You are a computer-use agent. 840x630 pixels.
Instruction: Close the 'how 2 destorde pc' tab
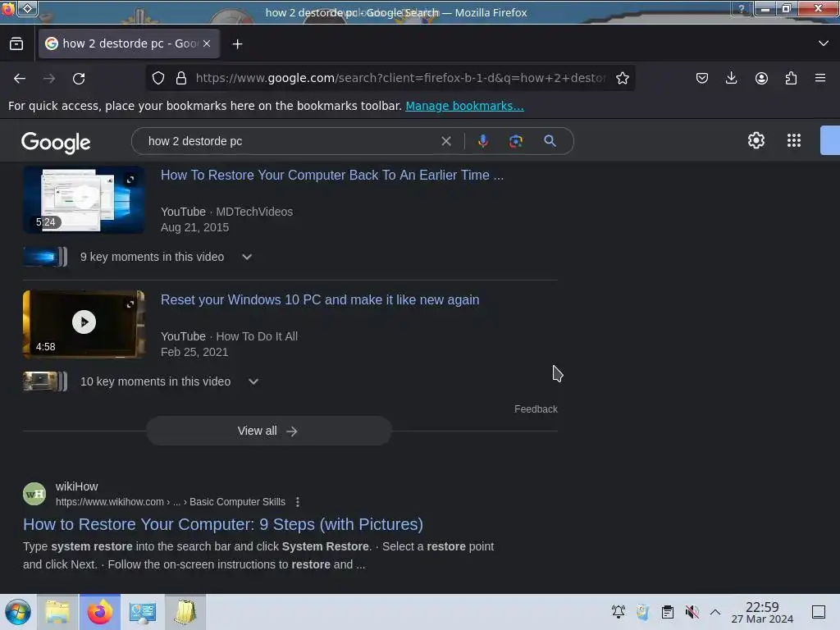(207, 44)
